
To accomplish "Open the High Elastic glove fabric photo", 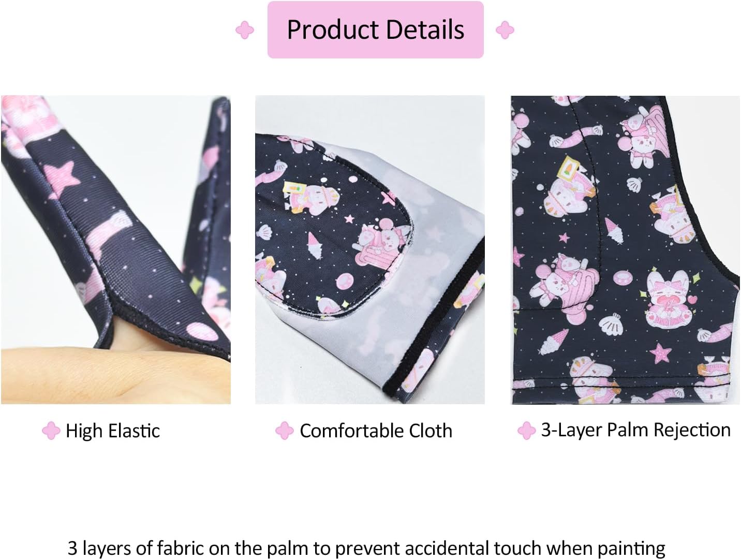I will [x=115, y=249].
